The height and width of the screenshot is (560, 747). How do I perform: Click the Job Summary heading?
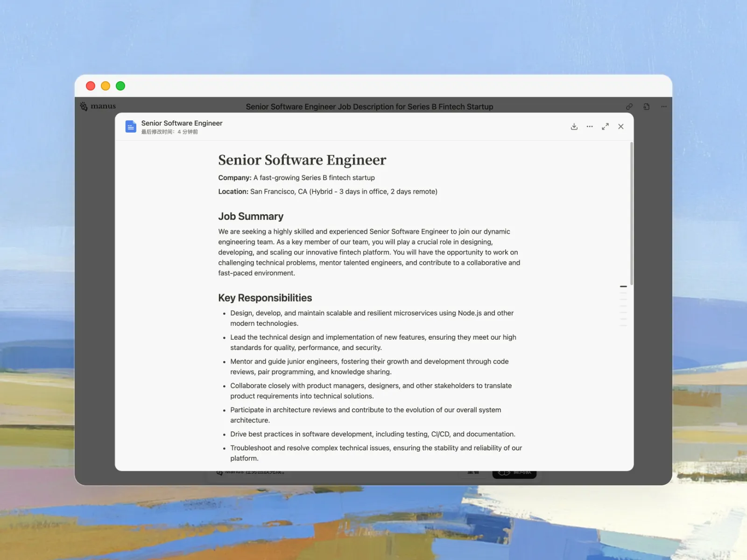[x=251, y=217]
